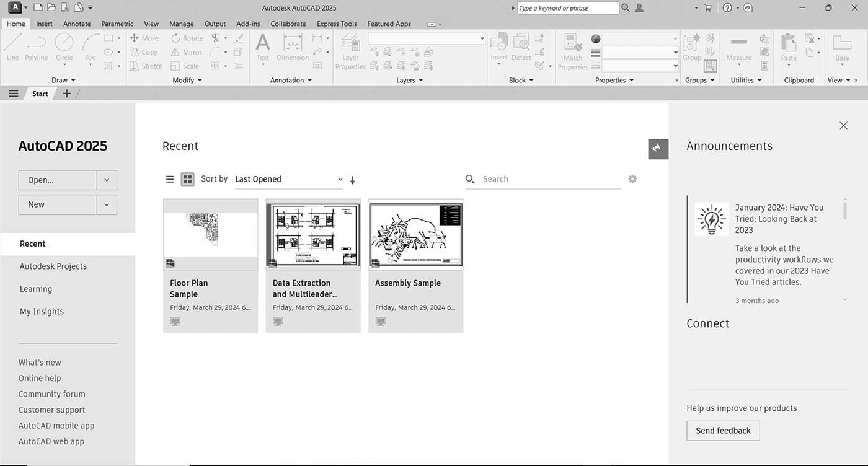Screen dimensions: 868x466
Task: Select the Mirror tool
Action: click(x=187, y=52)
